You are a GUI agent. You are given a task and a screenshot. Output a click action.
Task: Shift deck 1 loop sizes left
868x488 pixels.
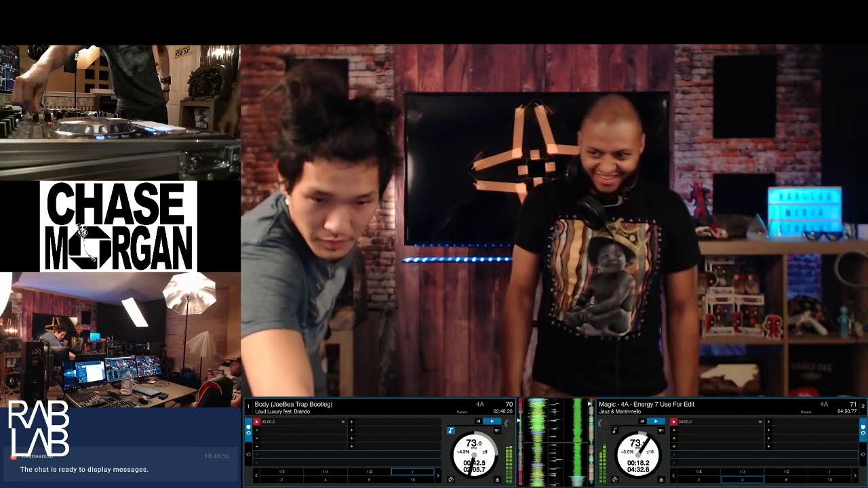click(x=256, y=476)
